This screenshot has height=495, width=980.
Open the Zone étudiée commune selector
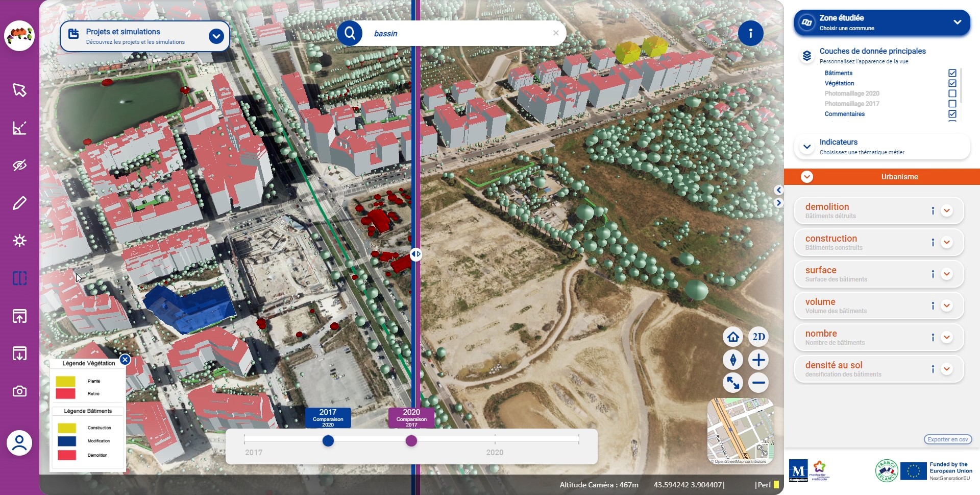(x=957, y=22)
